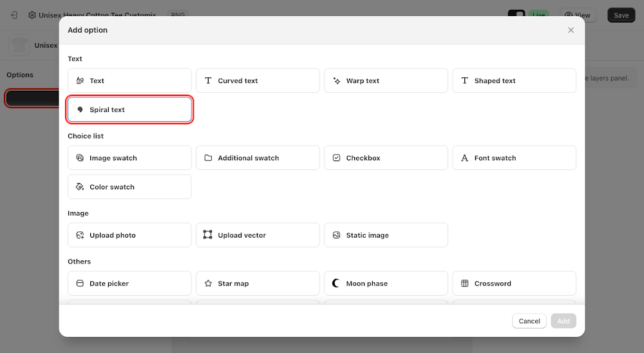Click the Add option dialog title
Image resolution: width=644 pixels, height=353 pixels.
click(x=88, y=30)
